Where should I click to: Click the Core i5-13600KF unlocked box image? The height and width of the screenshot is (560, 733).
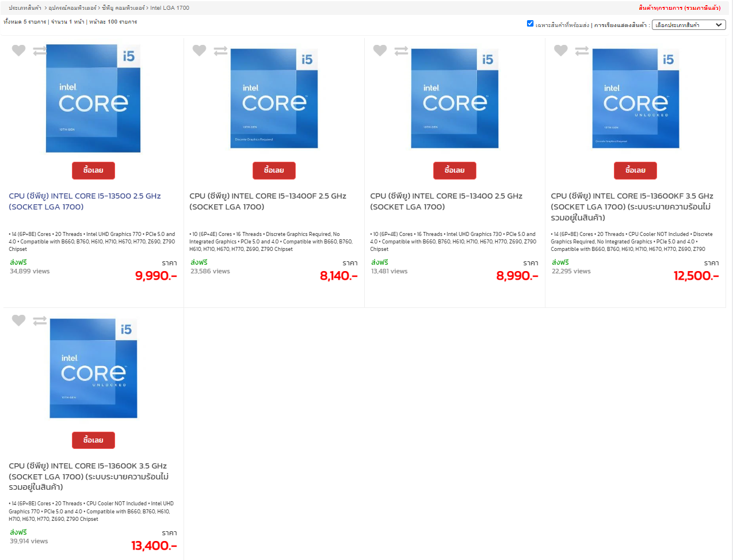click(x=636, y=98)
